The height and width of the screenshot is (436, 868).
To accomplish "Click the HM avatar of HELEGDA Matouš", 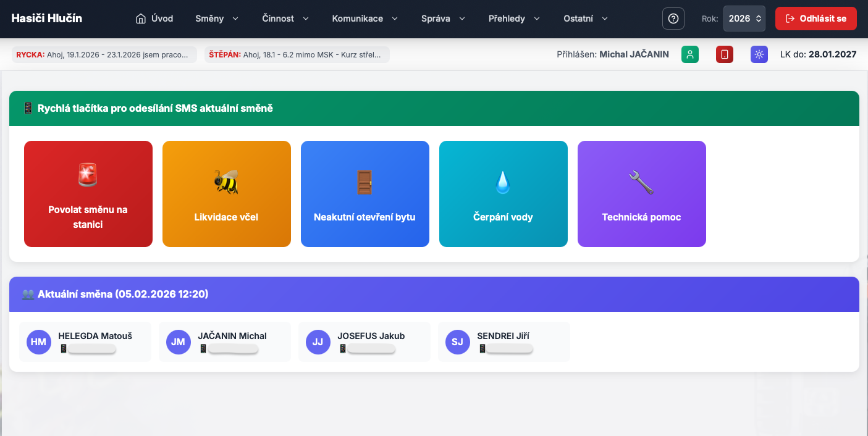I will click(38, 342).
